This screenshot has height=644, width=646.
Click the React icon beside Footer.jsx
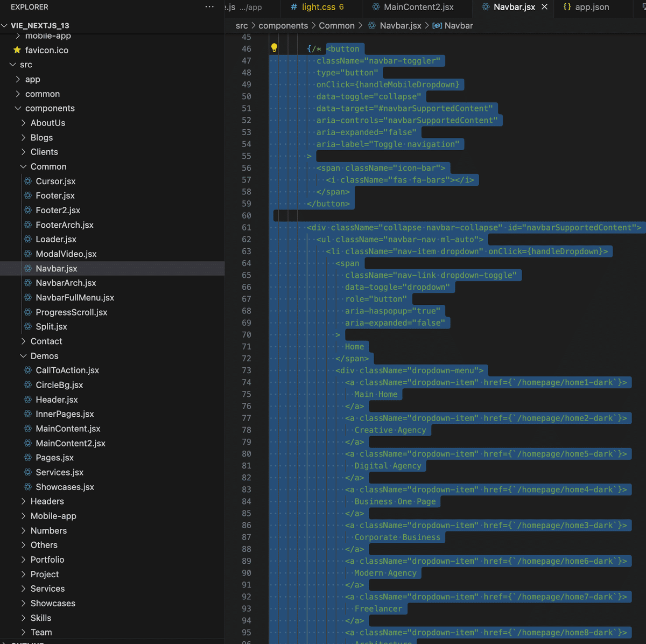click(28, 195)
